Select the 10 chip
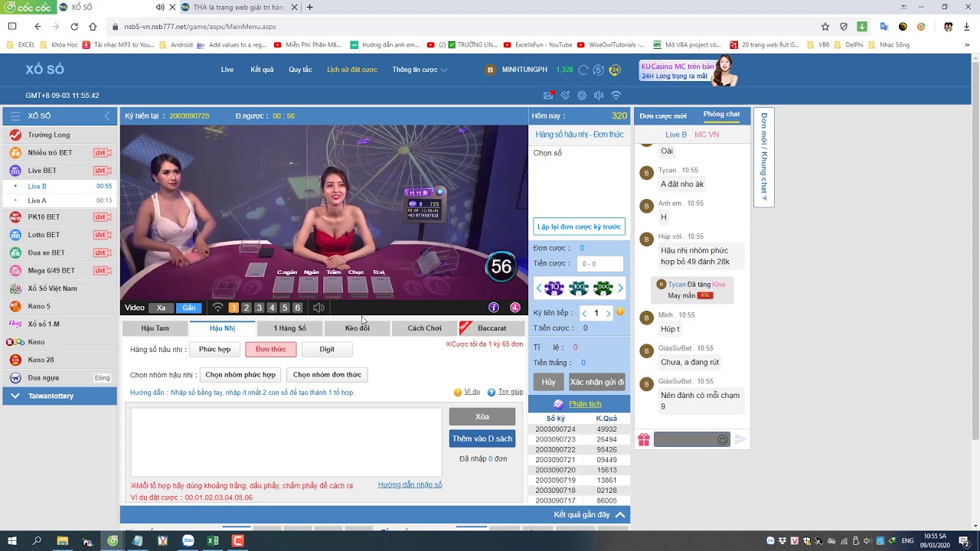Screen dimensions: 980x551 (554, 289)
